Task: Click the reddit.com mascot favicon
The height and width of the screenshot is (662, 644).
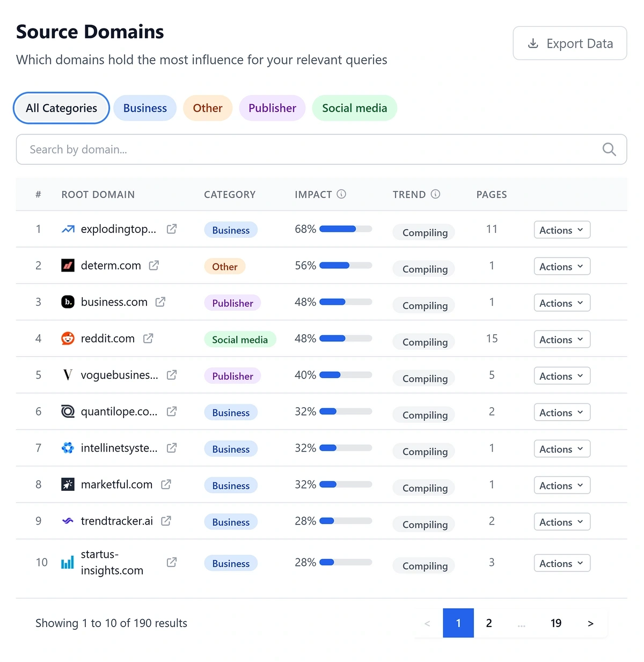Action: [x=68, y=339]
